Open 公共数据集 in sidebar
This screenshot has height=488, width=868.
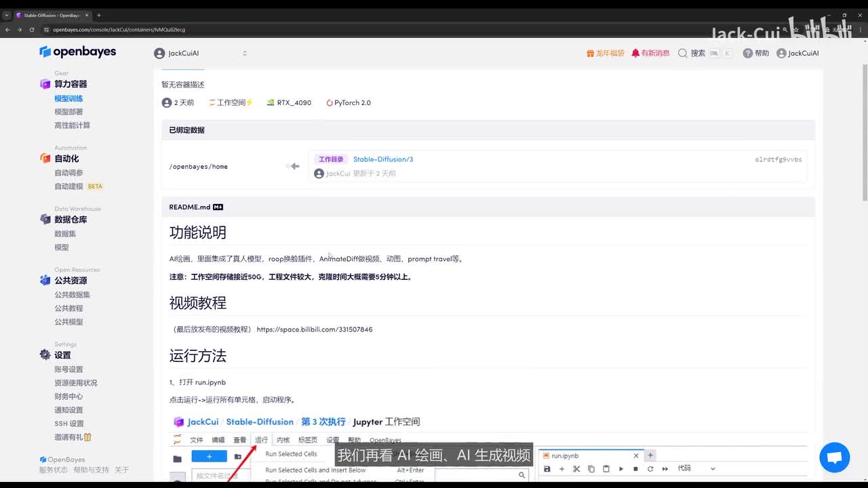point(72,295)
